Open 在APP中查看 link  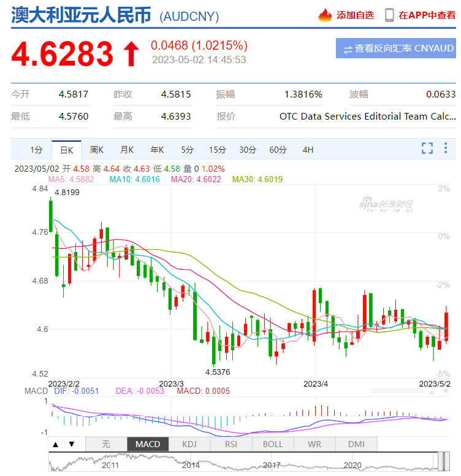point(427,15)
